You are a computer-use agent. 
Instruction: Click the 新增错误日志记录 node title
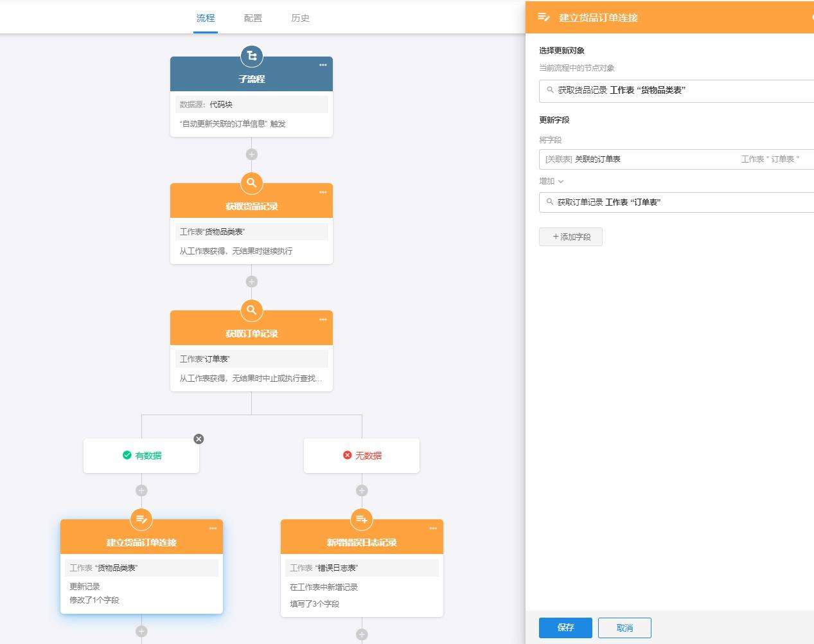point(362,542)
